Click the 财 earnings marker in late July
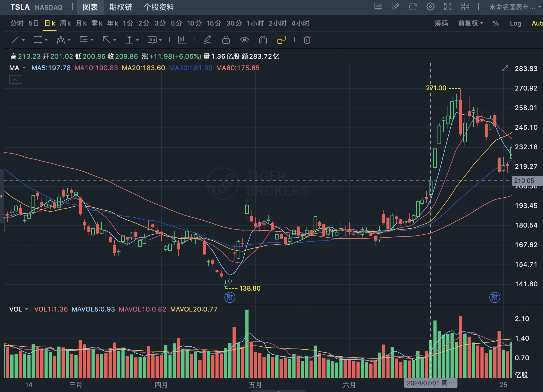The height and width of the screenshot is (392, 543). (495, 297)
